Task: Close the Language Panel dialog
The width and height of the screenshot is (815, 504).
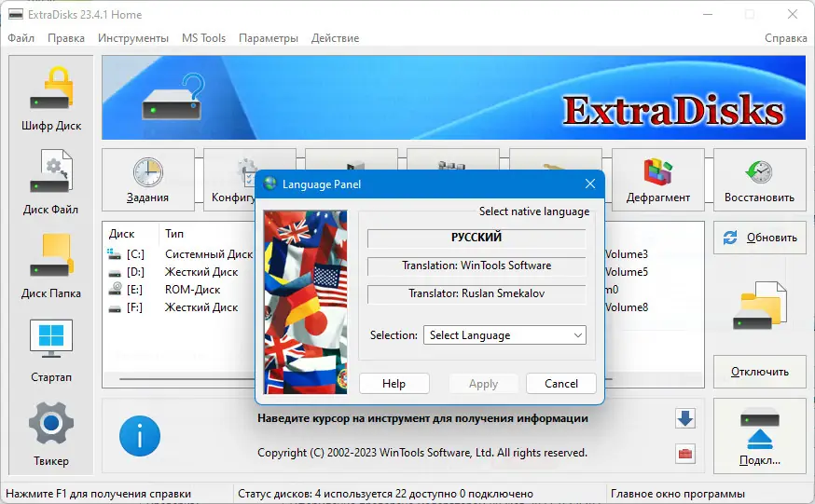Action: click(590, 184)
